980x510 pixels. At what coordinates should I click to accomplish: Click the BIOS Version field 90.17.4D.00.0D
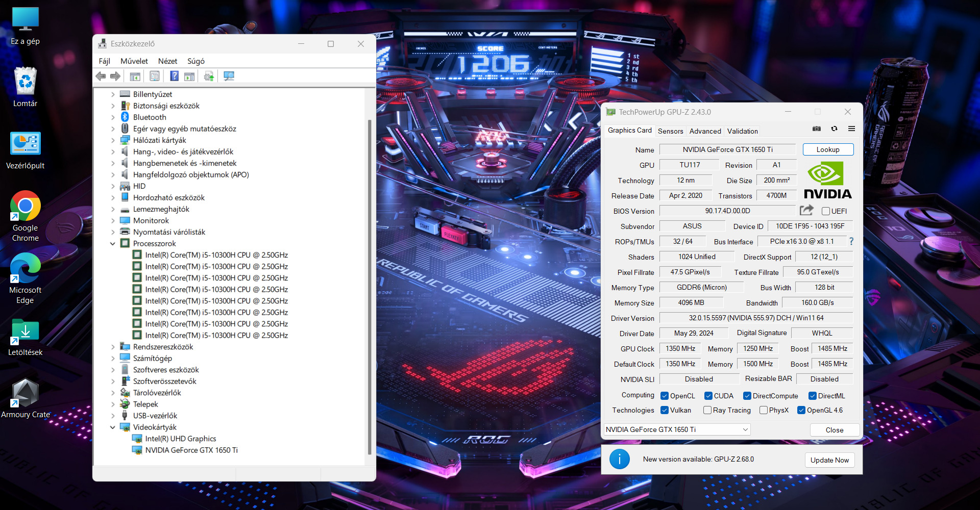point(727,211)
